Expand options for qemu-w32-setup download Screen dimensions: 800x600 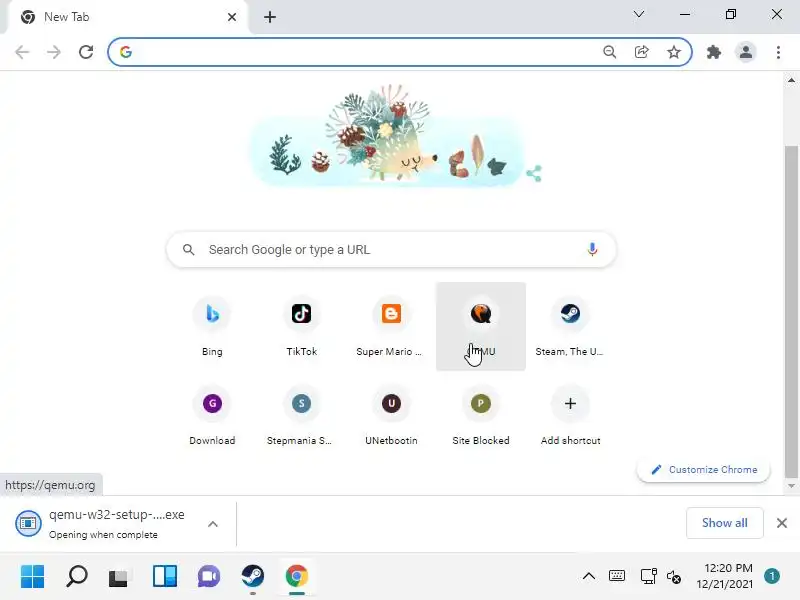click(x=213, y=524)
